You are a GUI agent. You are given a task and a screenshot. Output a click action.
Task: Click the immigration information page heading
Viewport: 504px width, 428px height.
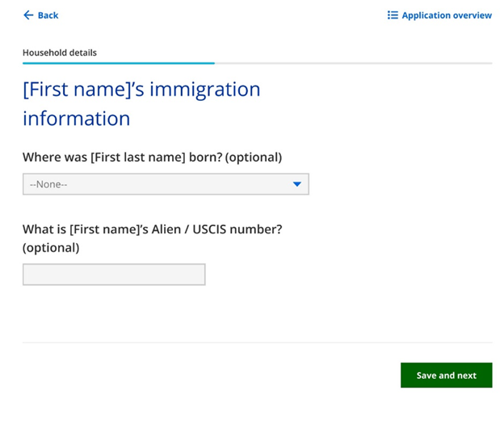click(x=141, y=103)
